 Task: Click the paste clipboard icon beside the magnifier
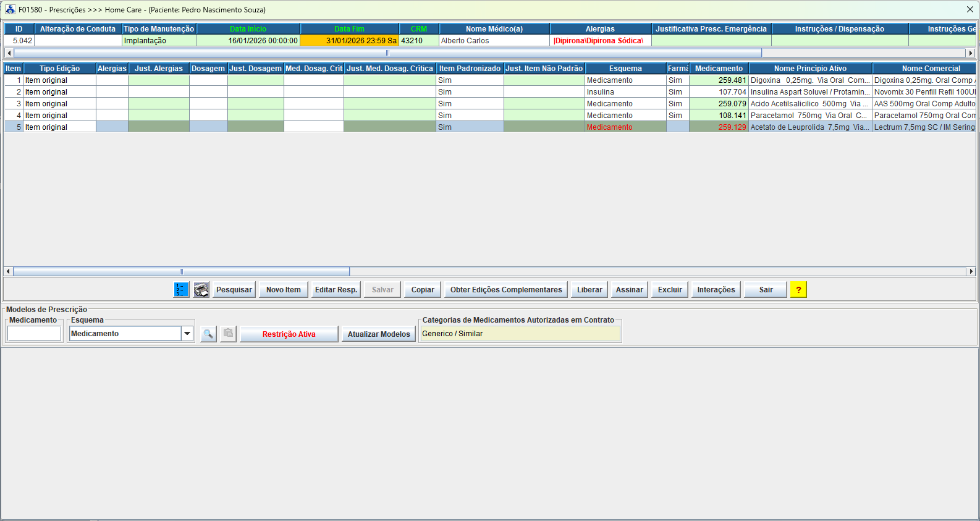coord(229,334)
